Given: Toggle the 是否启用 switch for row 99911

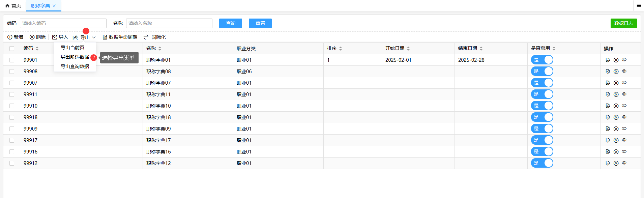Looking at the screenshot, I should (542, 94).
